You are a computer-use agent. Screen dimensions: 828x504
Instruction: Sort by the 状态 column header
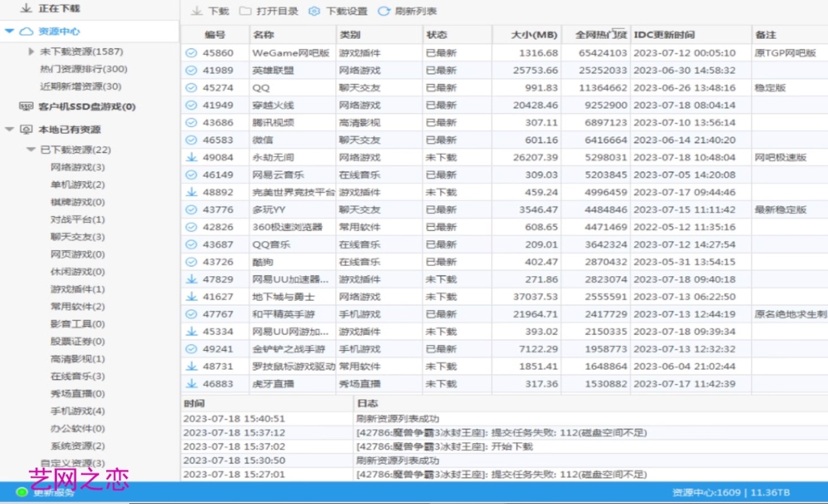(457, 35)
